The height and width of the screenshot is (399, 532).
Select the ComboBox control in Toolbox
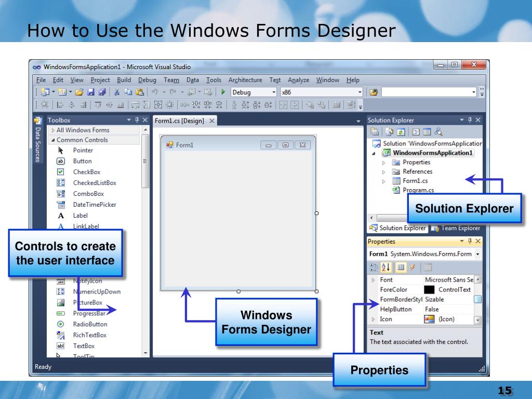pyautogui.click(x=88, y=194)
